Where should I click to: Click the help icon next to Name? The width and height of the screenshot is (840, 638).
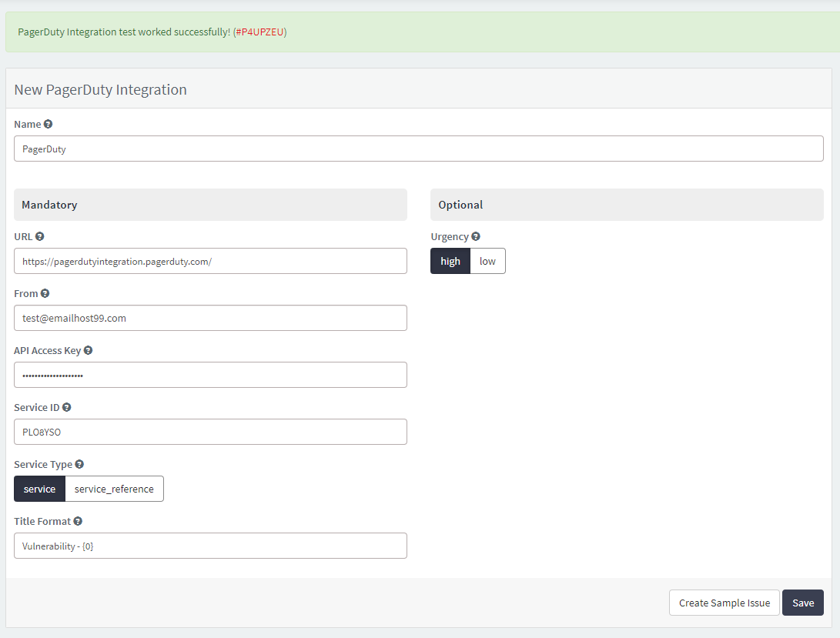coord(48,124)
